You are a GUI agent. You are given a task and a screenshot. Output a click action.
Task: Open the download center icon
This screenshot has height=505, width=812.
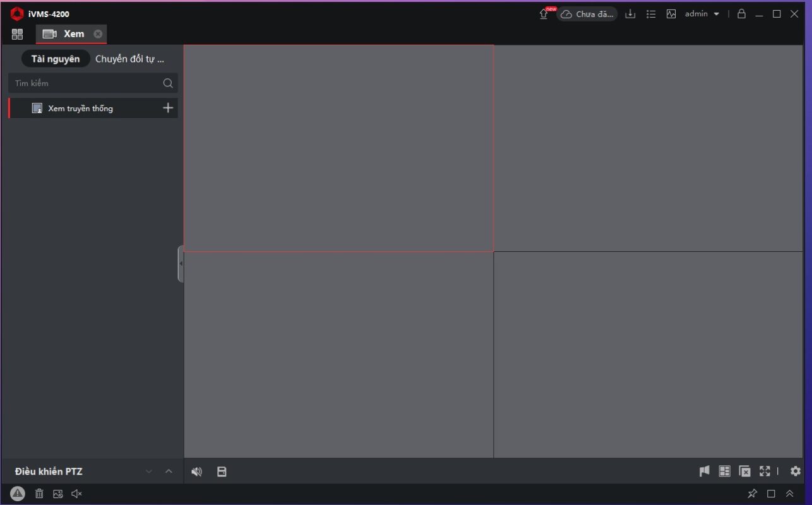click(630, 14)
